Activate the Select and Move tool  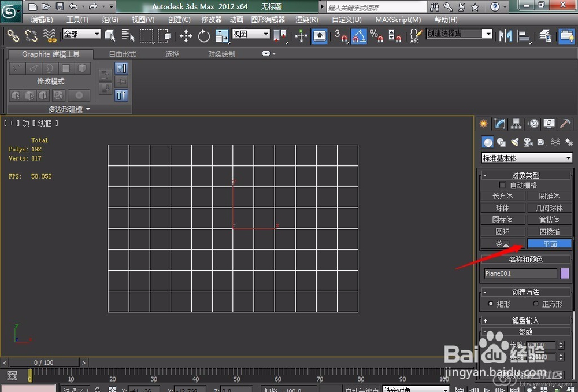tap(186, 36)
